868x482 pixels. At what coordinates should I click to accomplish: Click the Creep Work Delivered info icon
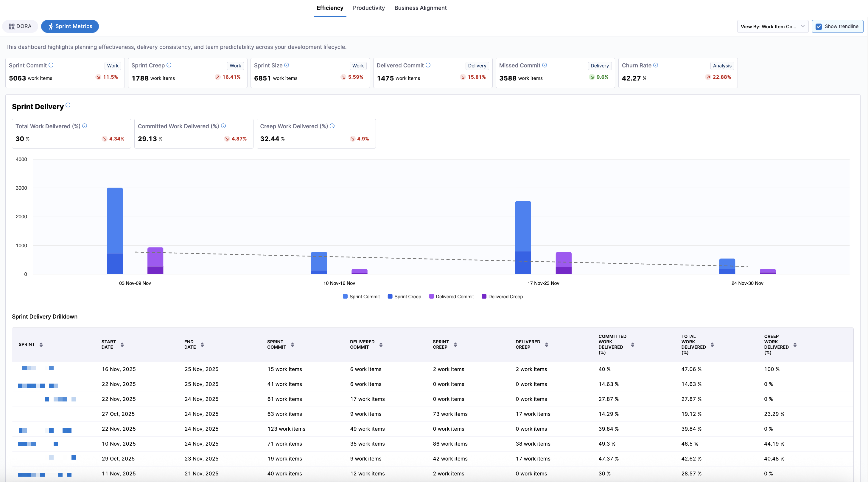[x=332, y=126]
